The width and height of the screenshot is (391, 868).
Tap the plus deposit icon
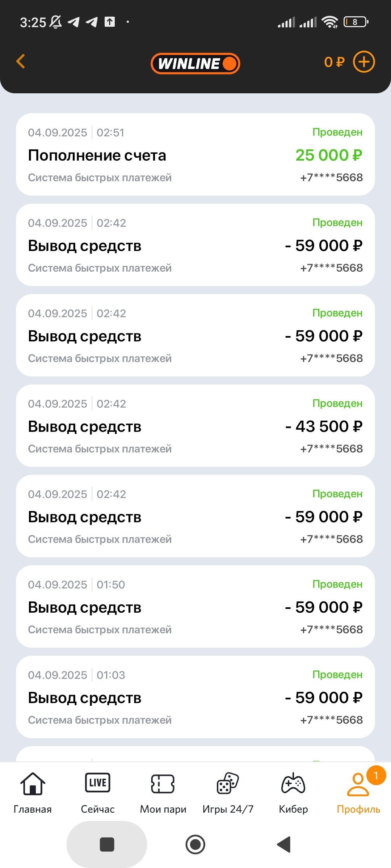point(364,62)
